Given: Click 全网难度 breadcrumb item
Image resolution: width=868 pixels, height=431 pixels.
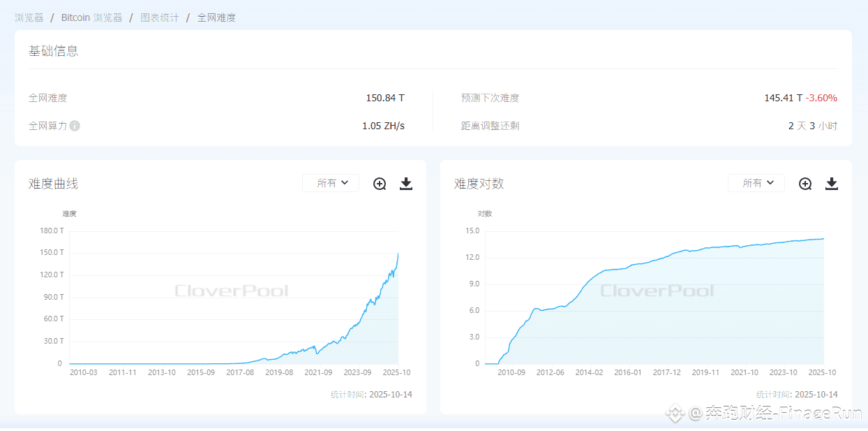Looking at the screenshot, I should [x=216, y=17].
